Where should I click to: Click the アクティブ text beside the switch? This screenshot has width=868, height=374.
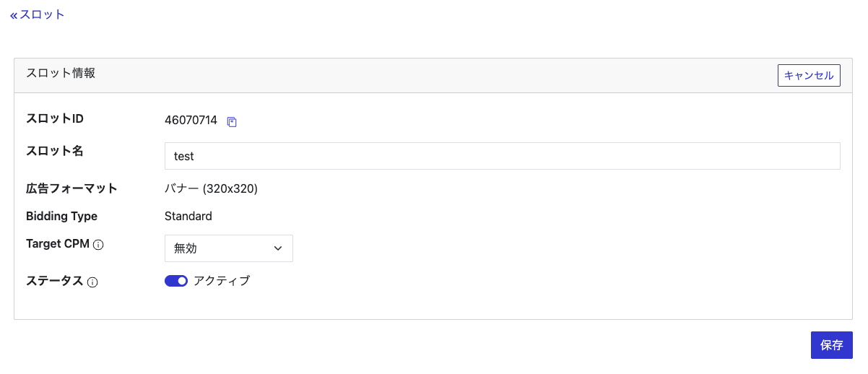222,281
